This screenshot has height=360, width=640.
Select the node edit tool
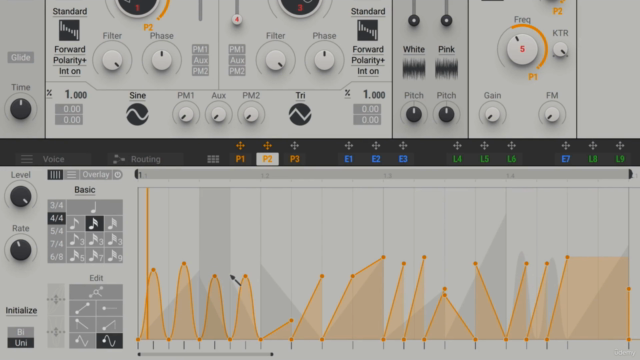click(x=96, y=292)
